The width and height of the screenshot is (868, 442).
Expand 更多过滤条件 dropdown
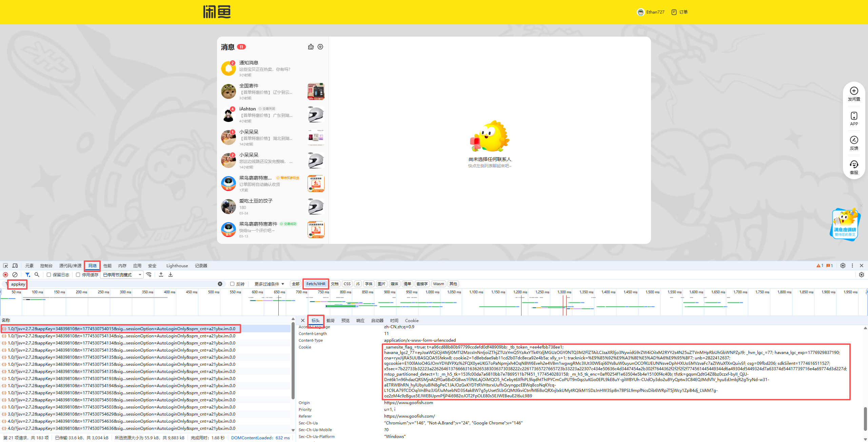[x=269, y=284]
